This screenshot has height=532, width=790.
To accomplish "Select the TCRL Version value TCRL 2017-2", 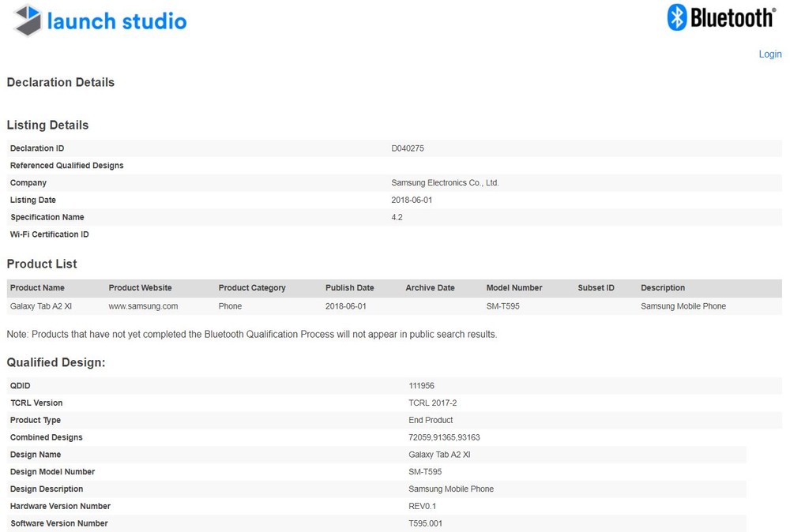I will pos(432,403).
